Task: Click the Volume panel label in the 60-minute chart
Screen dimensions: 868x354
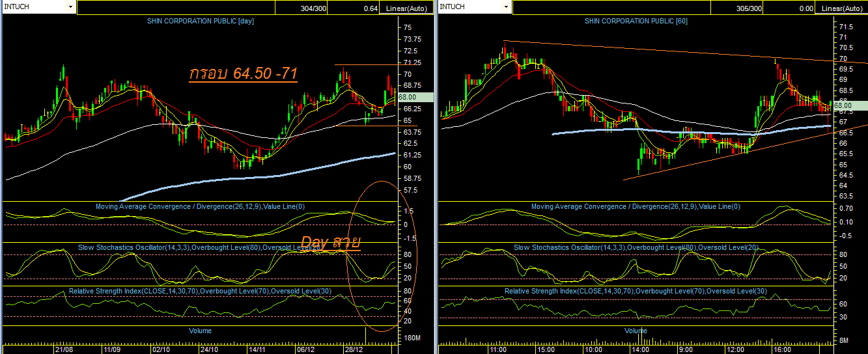Action: (x=636, y=331)
